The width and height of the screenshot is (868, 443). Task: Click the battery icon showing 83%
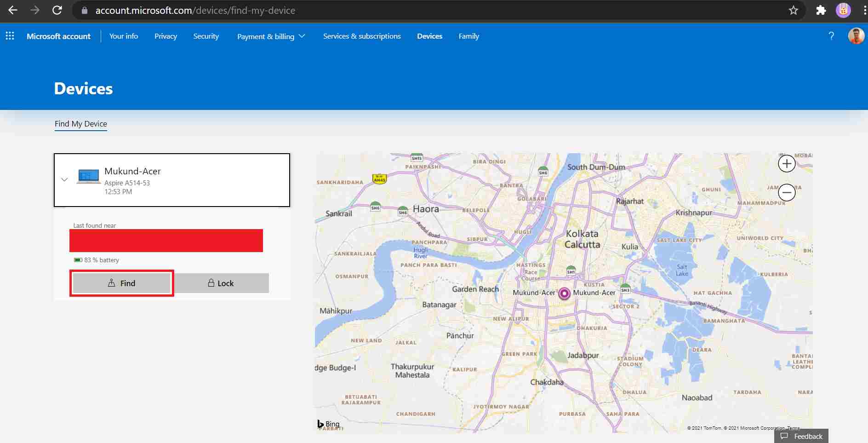[x=78, y=260]
